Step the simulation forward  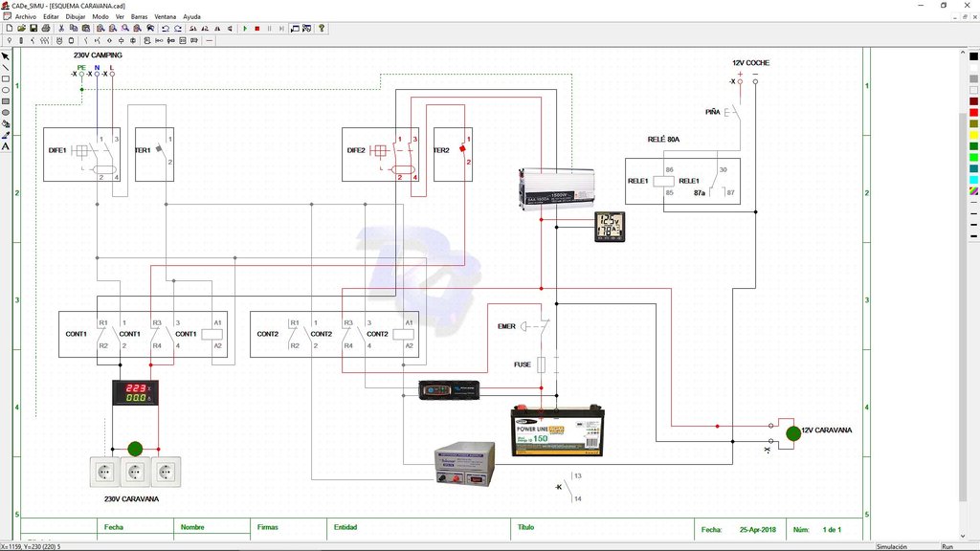coord(281,28)
